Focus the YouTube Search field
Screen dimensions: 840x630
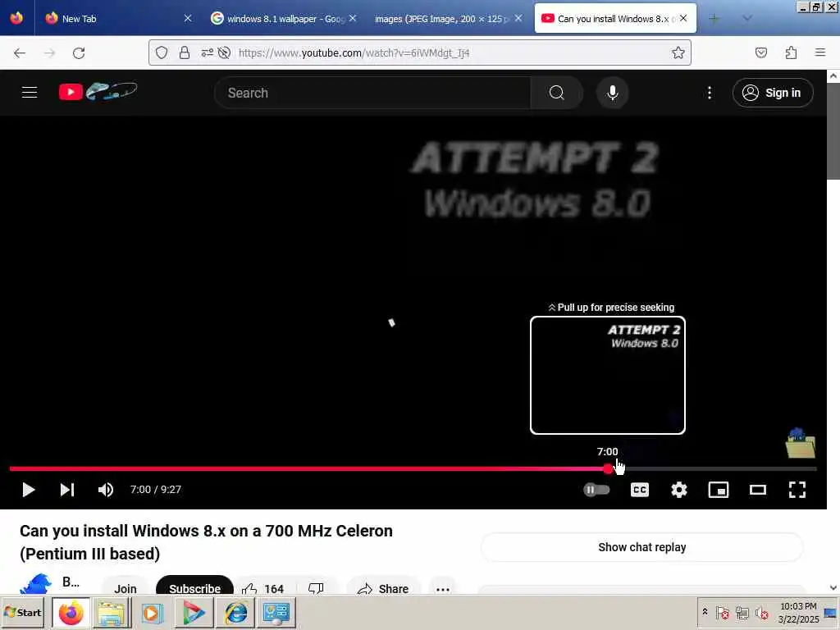[372, 93]
